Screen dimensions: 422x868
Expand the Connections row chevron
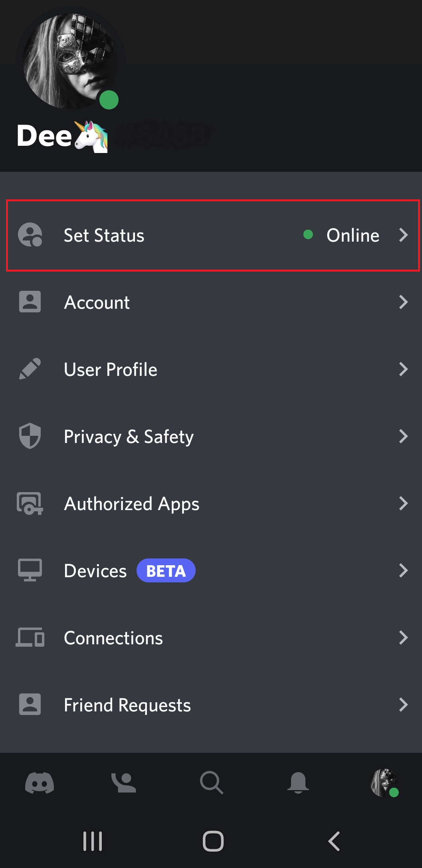pos(403,638)
